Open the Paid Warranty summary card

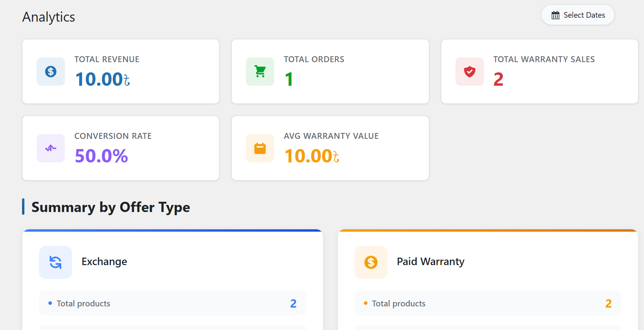pyautogui.click(x=488, y=262)
